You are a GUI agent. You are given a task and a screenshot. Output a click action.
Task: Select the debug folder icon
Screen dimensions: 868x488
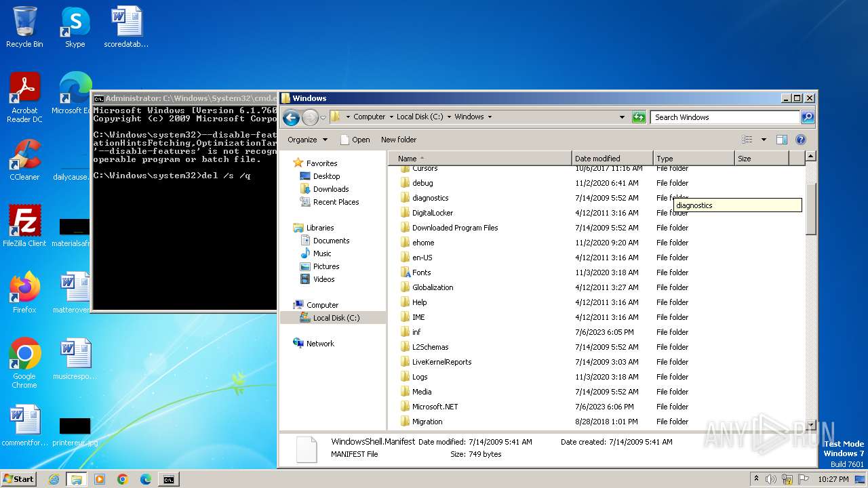(x=406, y=183)
